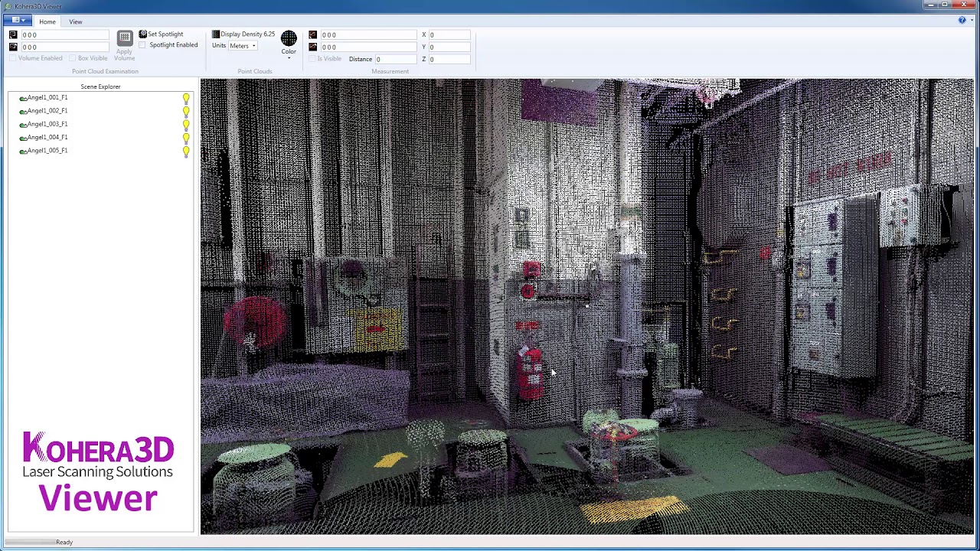Click the Apply Volume label
Viewport: 980px width, 551px height.
[x=124, y=55]
